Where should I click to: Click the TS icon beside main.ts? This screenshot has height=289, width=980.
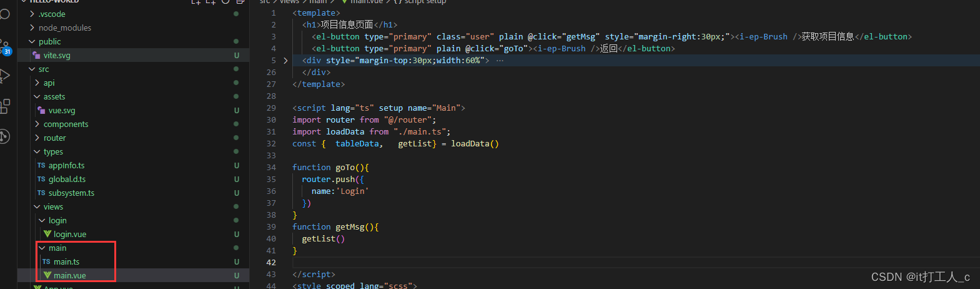tap(46, 261)
